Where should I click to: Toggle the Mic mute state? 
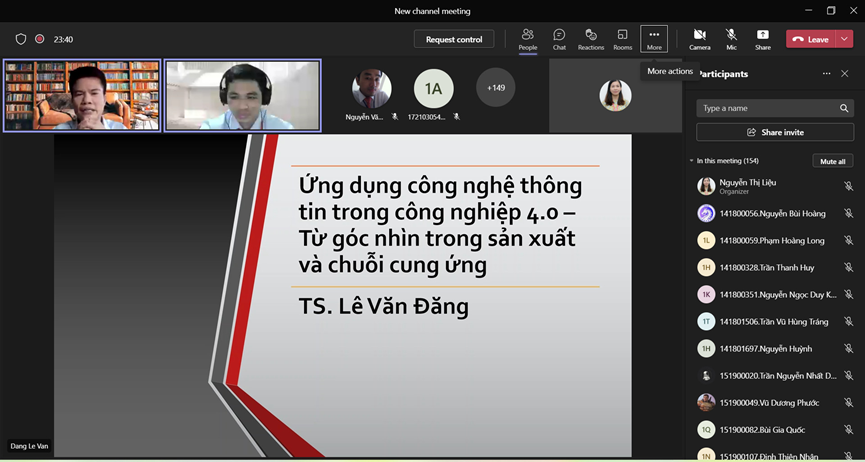click(731, 39)
